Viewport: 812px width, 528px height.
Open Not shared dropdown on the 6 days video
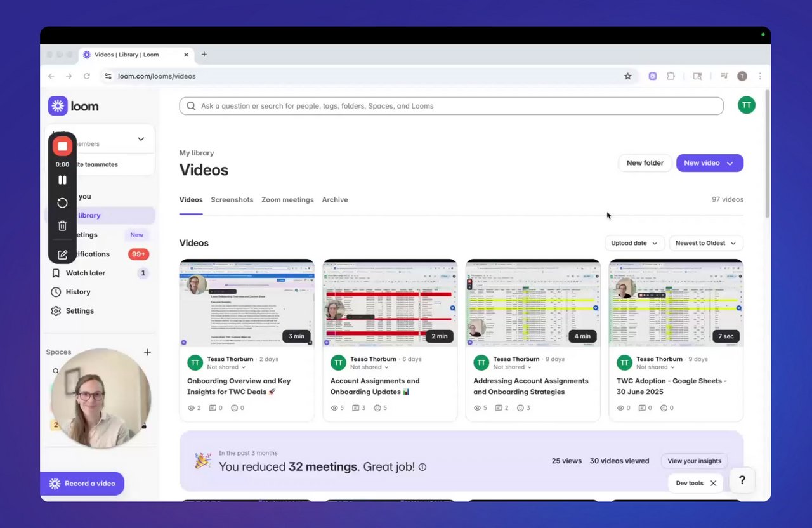click(369, 367)
